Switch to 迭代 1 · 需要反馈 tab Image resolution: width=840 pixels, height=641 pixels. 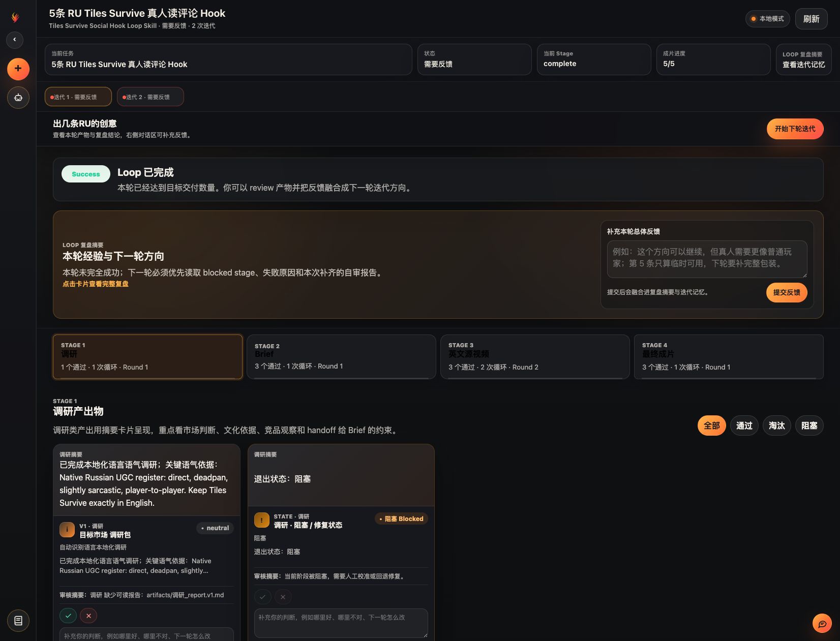pos(78,97)
